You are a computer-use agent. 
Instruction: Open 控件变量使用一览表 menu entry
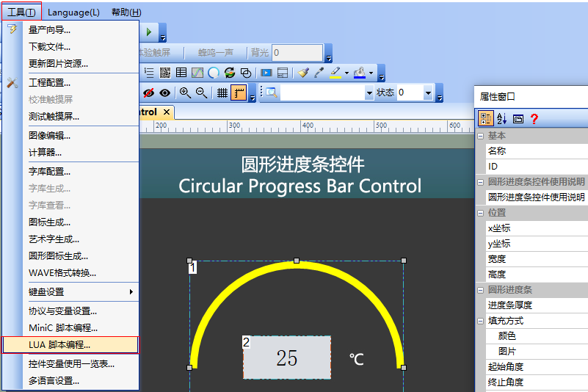(x=71, y=364)
